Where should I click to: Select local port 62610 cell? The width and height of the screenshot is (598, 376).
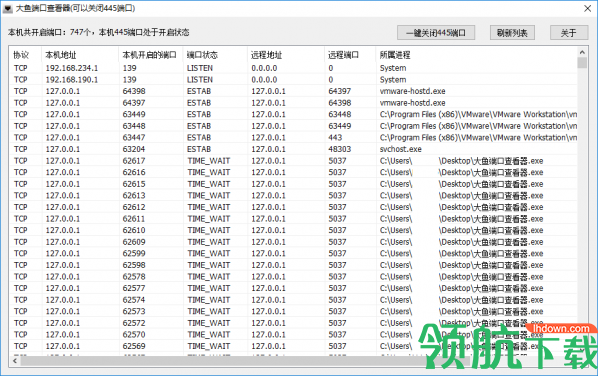coord(134,230)
